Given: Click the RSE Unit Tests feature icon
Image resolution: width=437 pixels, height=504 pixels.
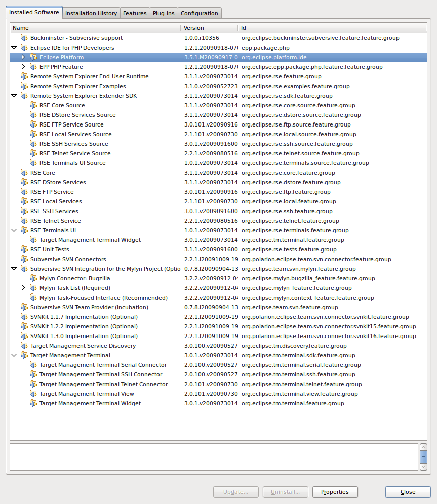Looking at the screenshot, I should [x=24, y=249].
